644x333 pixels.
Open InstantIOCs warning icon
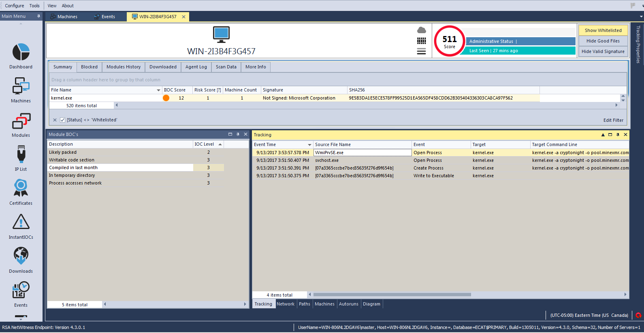coord(21,222)
